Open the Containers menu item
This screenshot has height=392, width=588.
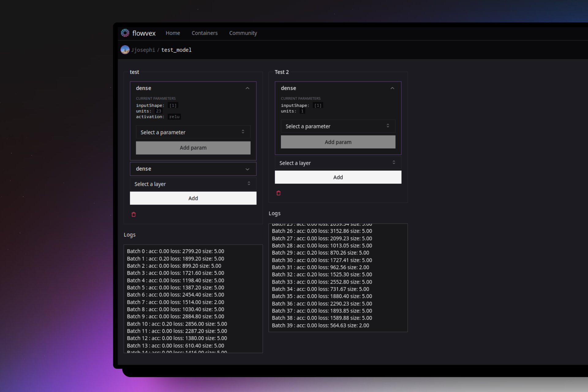[x=205, y=33]
